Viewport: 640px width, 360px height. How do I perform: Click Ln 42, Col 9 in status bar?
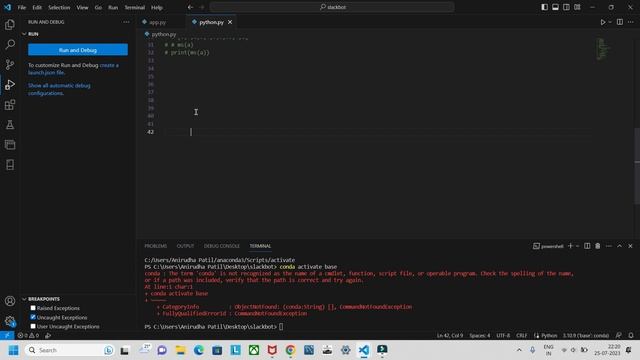coord(450,336)
